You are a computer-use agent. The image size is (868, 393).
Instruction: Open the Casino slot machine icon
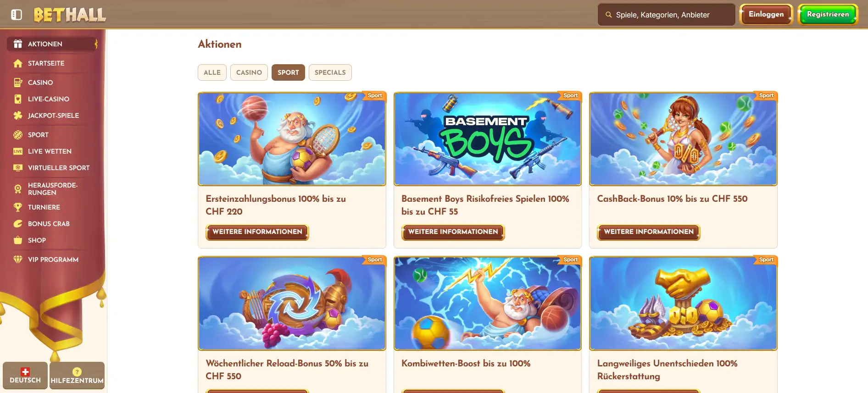[18, 83]
